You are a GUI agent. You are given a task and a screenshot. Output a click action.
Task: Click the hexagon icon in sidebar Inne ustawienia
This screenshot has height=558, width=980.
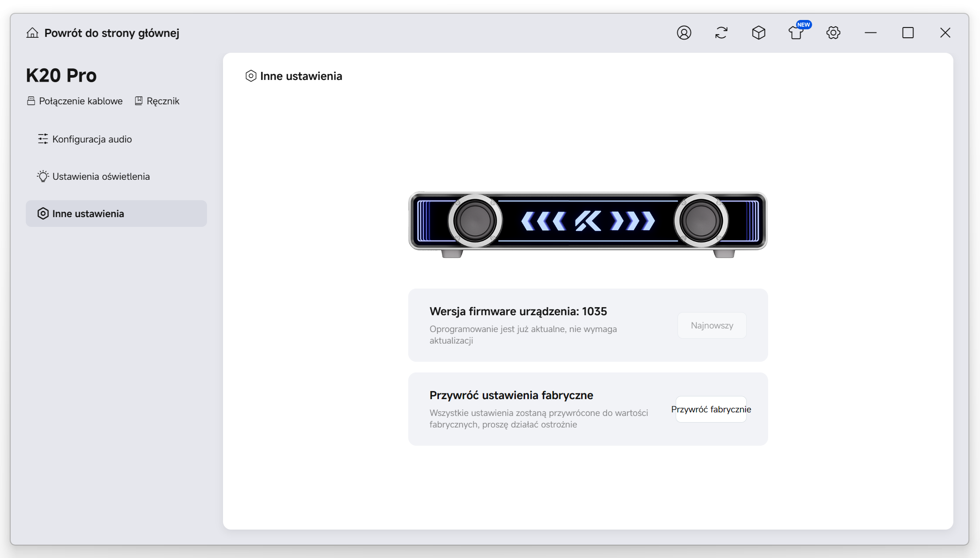(x=43, y=214)
